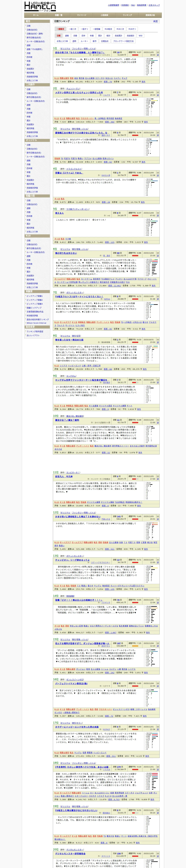The height and width of the screenshot is (868, 186).
Task: Click 除外 for the rank 1 entry
Action: point(143,82)
